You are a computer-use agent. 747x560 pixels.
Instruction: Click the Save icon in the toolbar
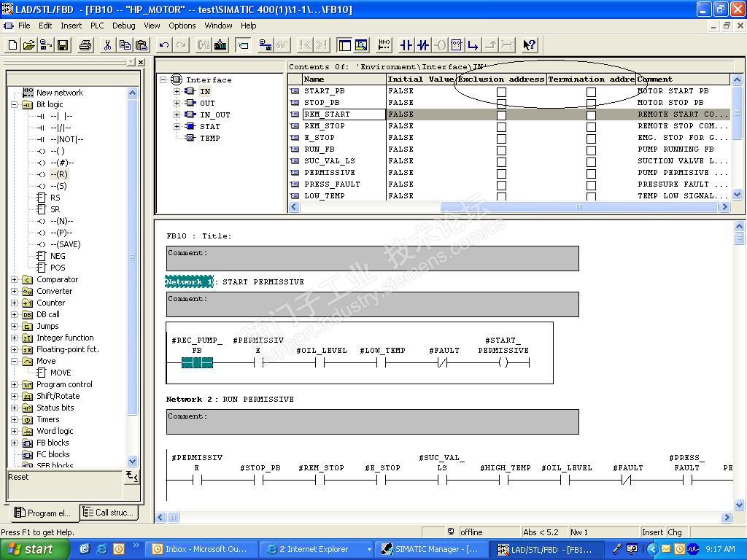point(63,45)
